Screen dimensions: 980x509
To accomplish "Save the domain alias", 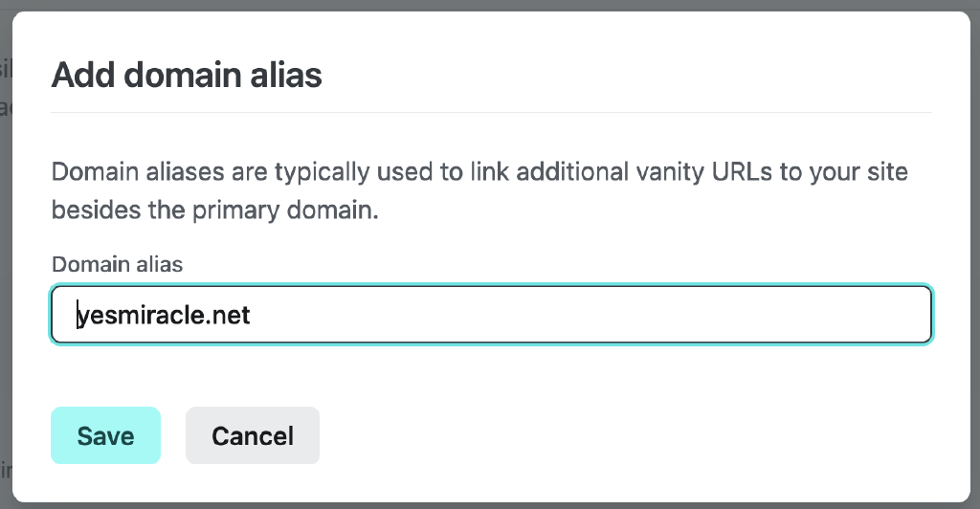I will click(105, 436).
